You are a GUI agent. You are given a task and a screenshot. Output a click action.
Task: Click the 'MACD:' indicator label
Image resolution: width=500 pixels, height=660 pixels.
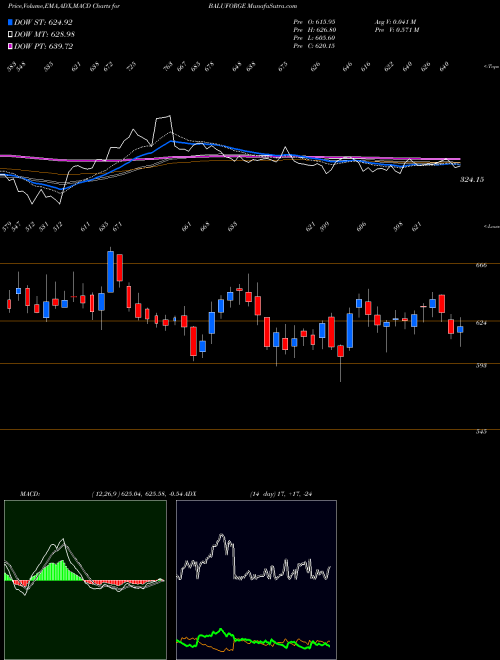(x=29, y=494)
